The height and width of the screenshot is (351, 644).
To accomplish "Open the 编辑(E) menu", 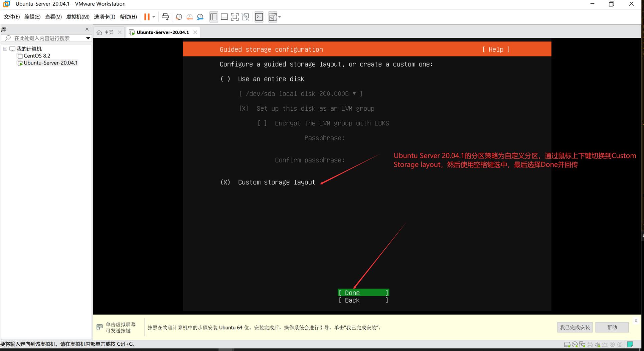I will (x=32, y=17).
